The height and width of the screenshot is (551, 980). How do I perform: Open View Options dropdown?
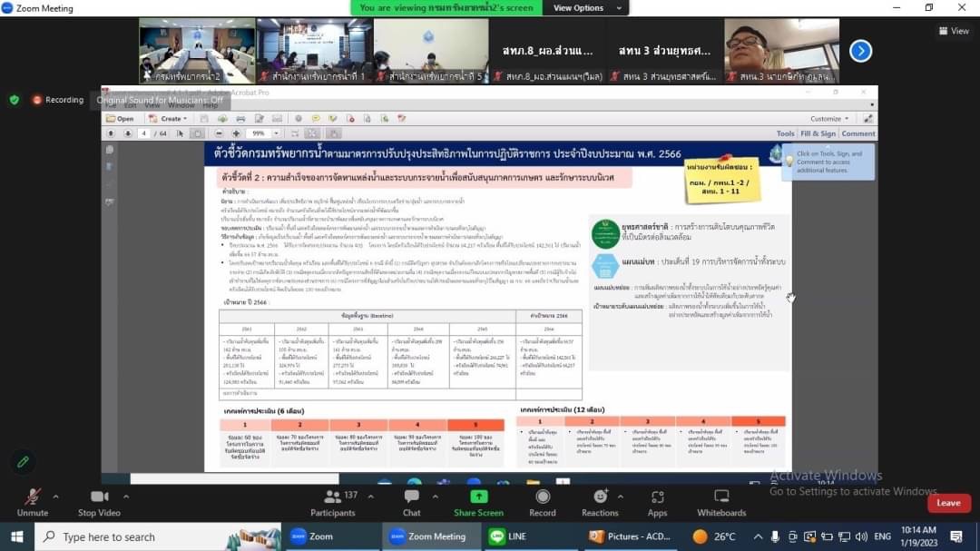[586, 8]
